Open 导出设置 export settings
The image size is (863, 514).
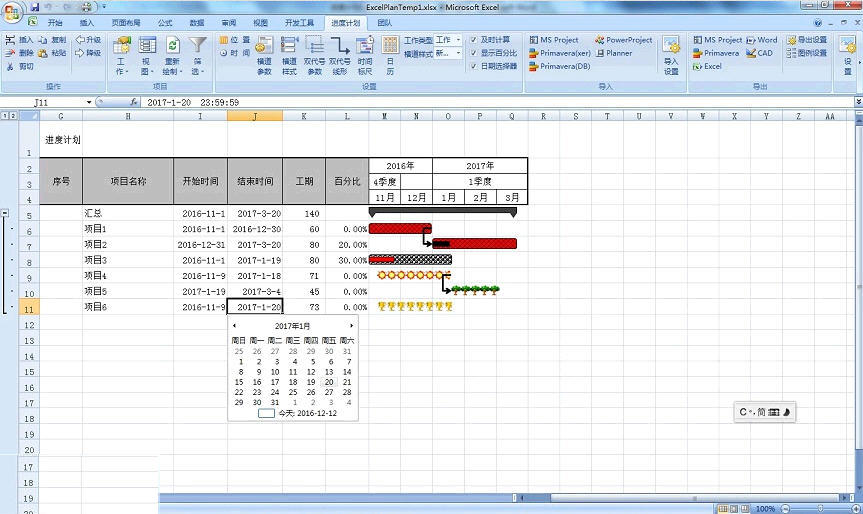(x=807, y=40)
